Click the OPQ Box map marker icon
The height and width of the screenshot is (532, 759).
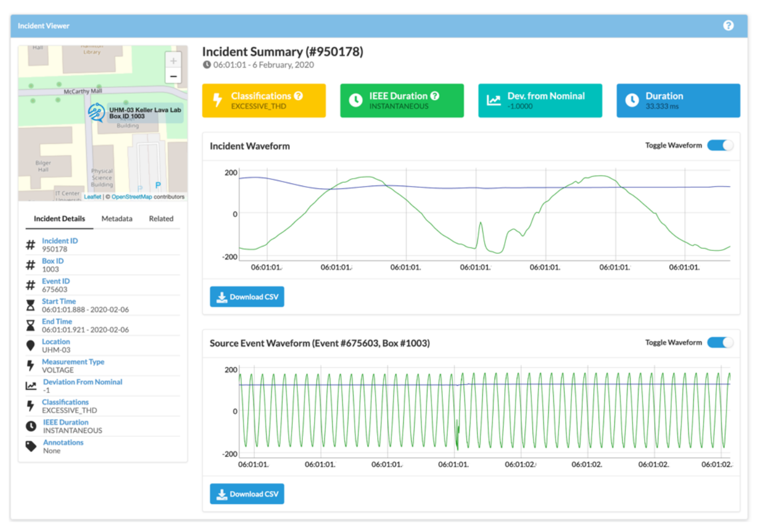(x=96, y=113)
